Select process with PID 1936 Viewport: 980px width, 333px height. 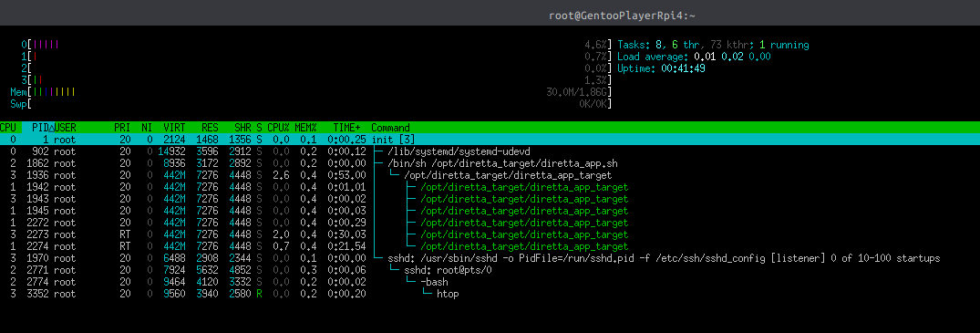coord(490,174)
